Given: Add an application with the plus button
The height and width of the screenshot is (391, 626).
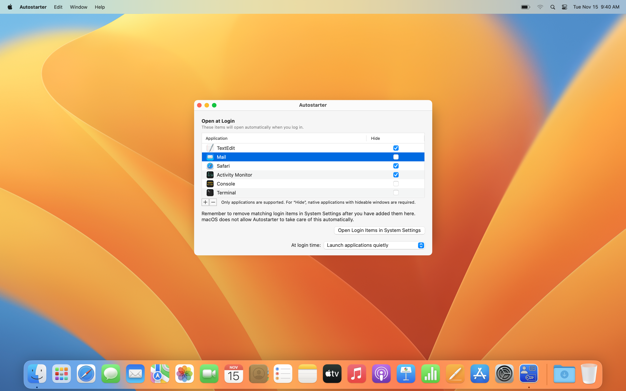Looking at the screenshot, I should (x=205, y=202).
